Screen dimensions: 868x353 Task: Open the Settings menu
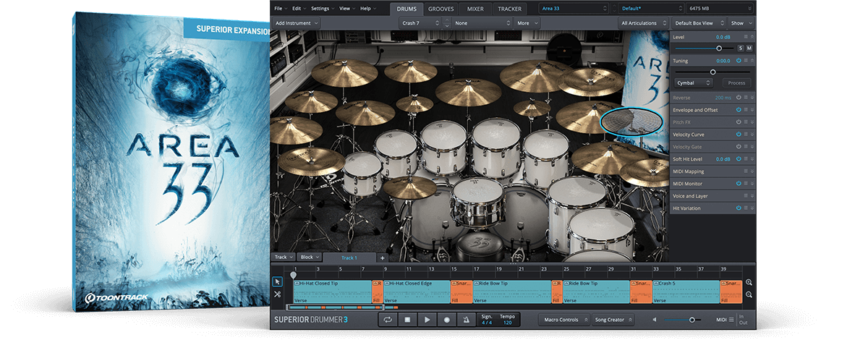pos(322,8)
